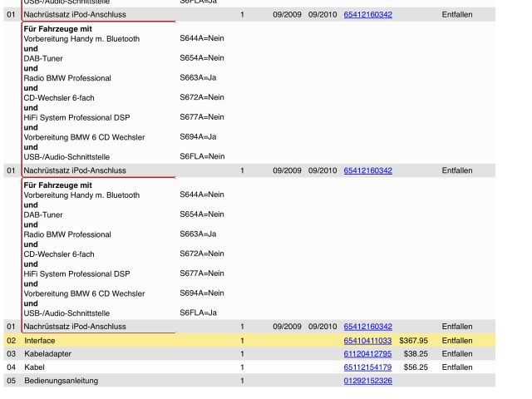Open 65412160342 link directly above Interface row

tap(367, 327)
